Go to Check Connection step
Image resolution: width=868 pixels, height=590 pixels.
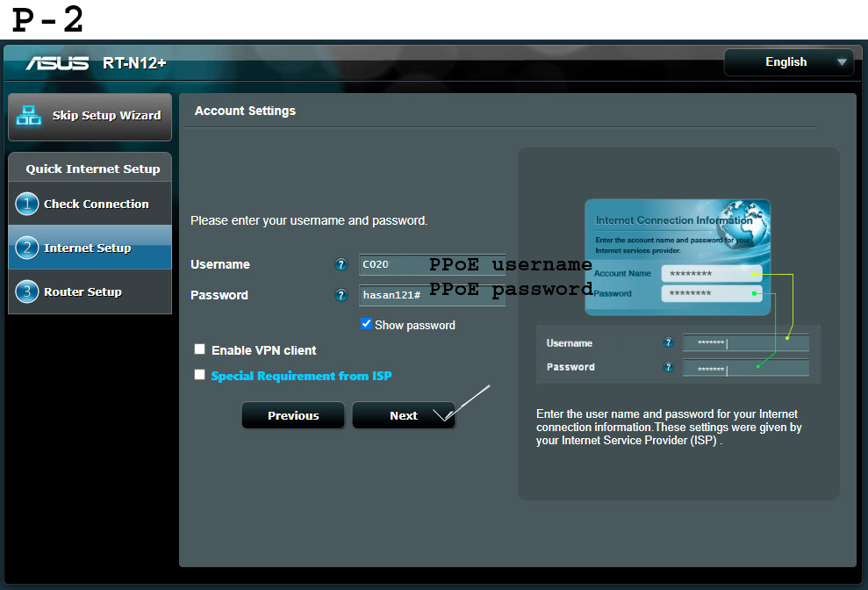(97, 204)
